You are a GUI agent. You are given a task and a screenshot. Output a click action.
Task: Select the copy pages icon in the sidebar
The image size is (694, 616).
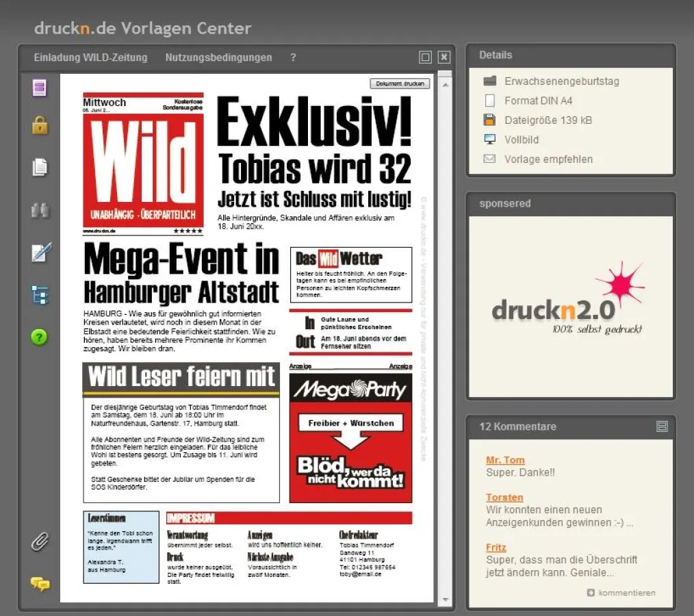pos(39,166)
